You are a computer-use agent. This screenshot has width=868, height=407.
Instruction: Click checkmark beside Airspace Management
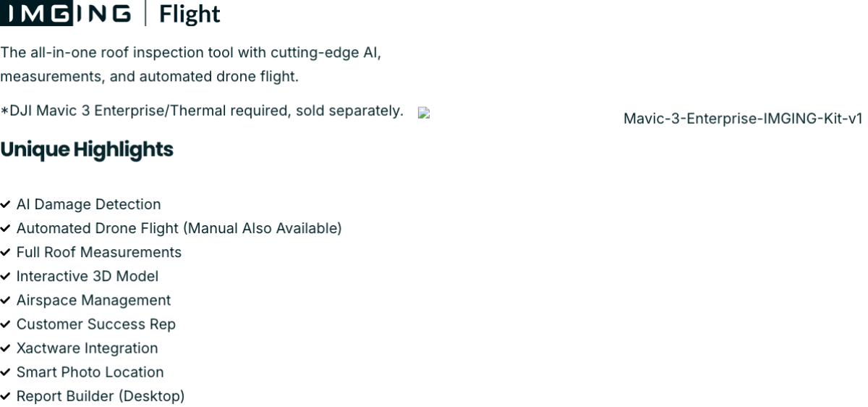(6, 301)
